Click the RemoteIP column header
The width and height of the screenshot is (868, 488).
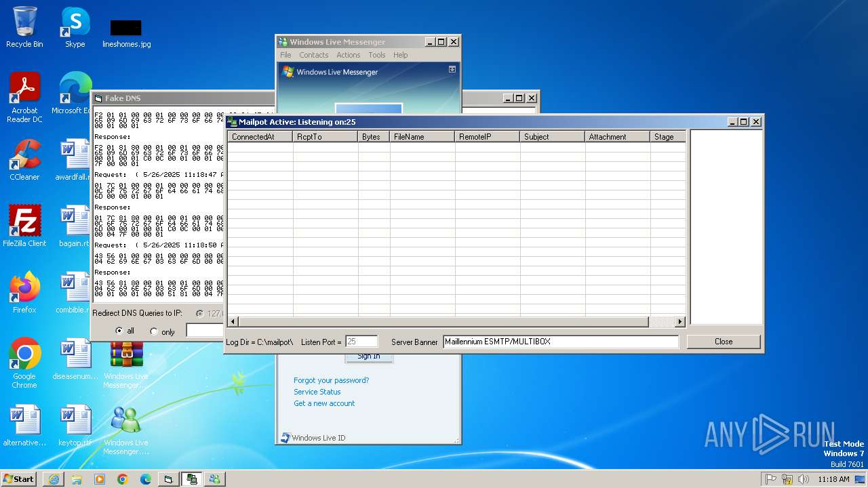pyautogui.click(x=488, y=136)
